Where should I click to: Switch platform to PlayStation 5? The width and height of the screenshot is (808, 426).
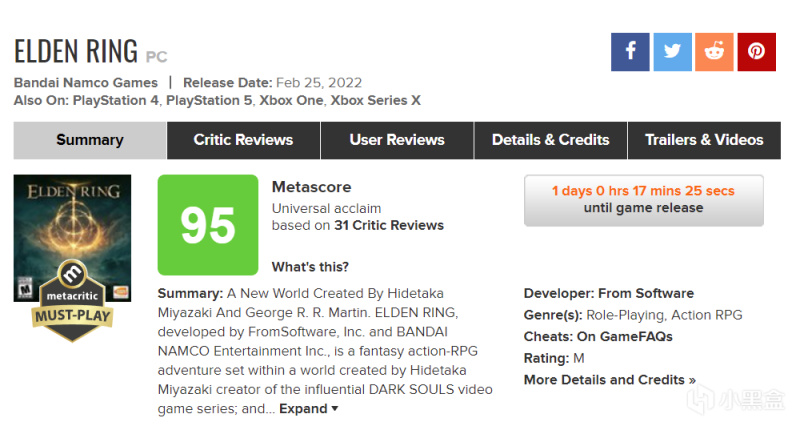pos(208,101)
